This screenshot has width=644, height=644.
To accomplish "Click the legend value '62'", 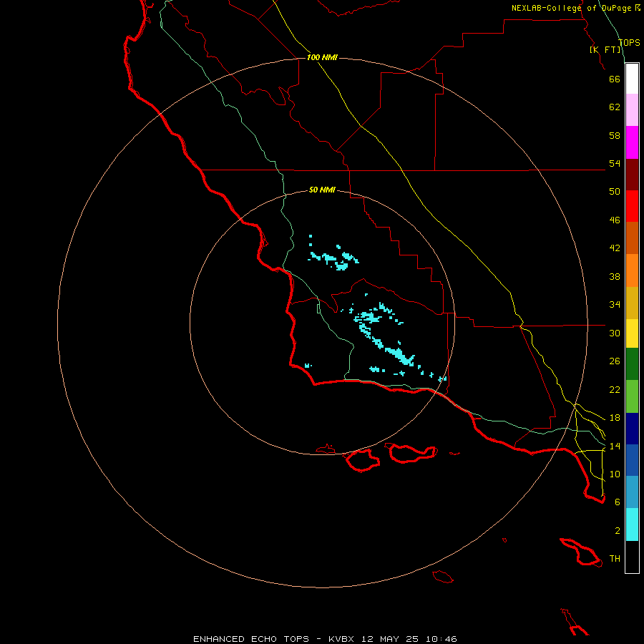I will click(x=615, y=107).
